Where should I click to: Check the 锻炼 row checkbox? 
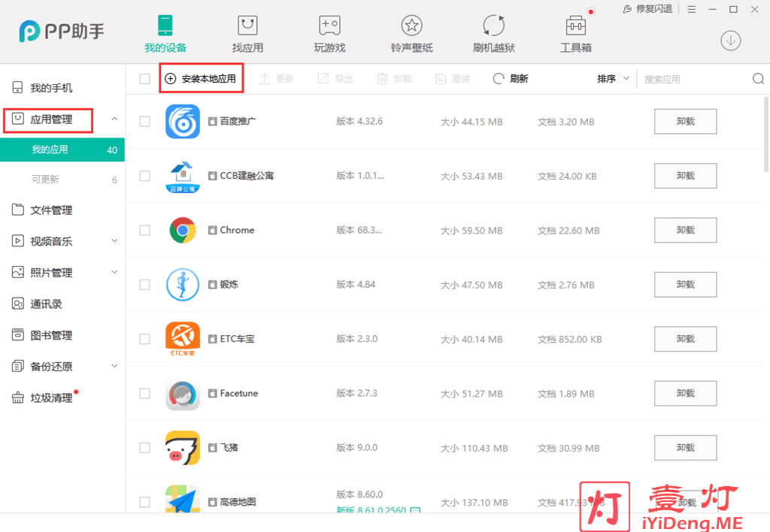pyautogui.click(x=144, y=285)
